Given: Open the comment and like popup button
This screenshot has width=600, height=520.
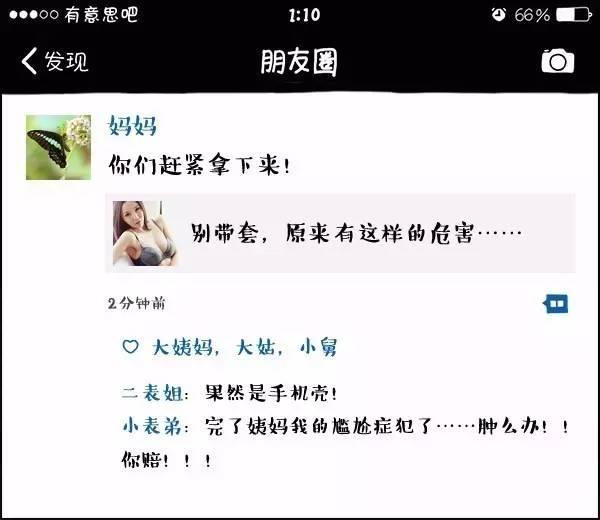Looking at the screenshot, I should coord(556,304).
